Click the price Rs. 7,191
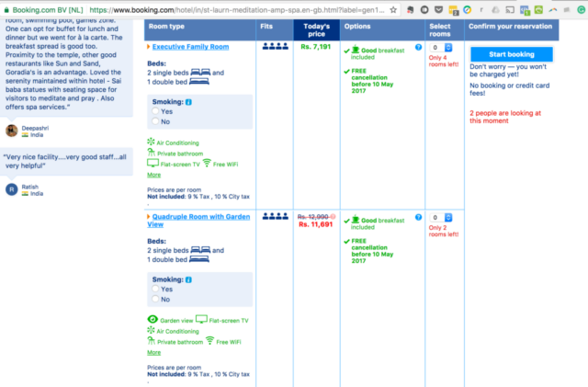588x387 pixels. (x=316, y=47)
